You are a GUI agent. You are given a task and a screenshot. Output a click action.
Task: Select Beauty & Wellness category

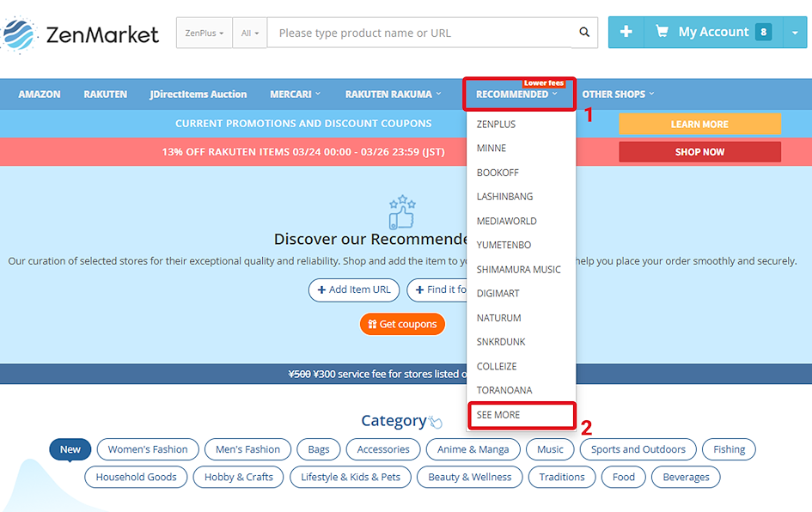(x=470, y=477)
